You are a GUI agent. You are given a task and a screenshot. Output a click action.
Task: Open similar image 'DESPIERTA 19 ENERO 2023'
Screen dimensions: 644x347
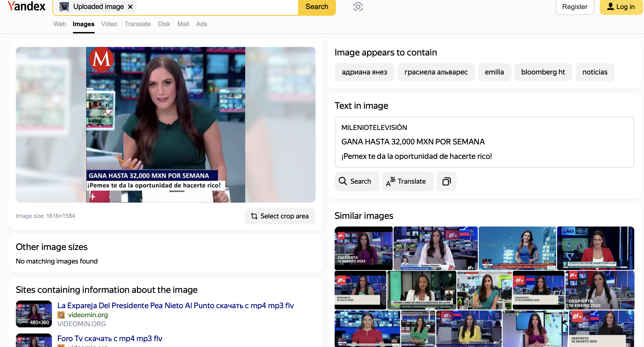pyautogui.click(x=600, y=290)
